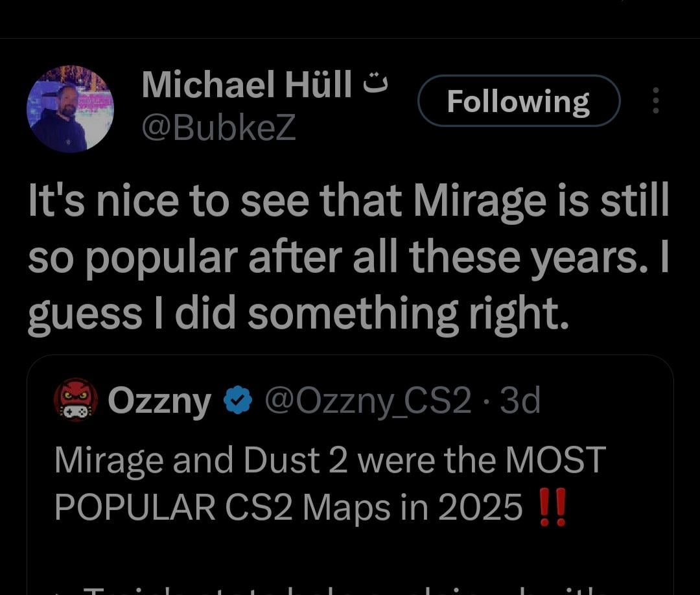The width and height of the screenshot is (700, 595).
Task: Click "POPULAR CS2 Maps in 2025" text
Action: pos(288,507)
